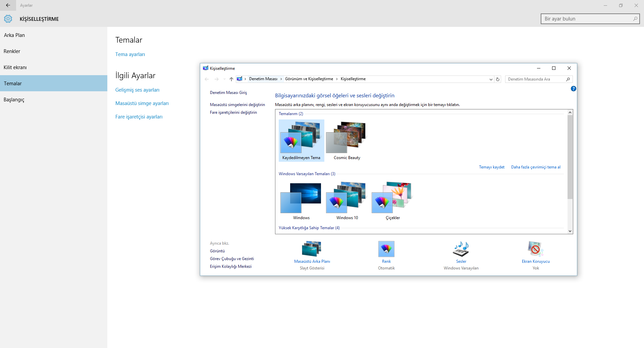Click the back arrow in Ayarlar window
This screenshot has width=644, height=348.
[x=8, y=5]
